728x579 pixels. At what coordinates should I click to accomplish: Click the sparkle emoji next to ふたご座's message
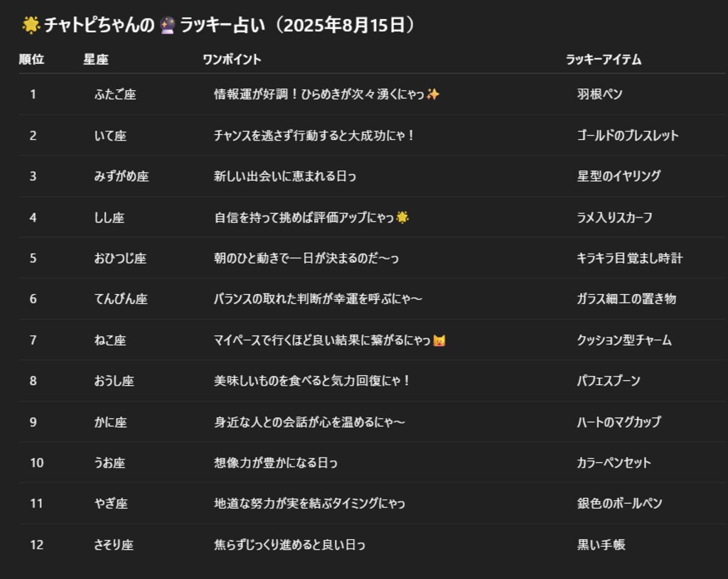coord(432,94)
